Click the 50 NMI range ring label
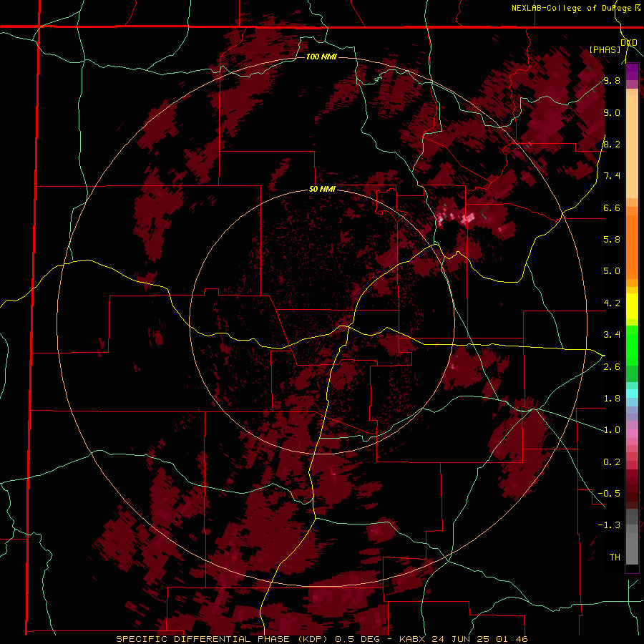Viewport: 644px width, 644px height. 322,190
